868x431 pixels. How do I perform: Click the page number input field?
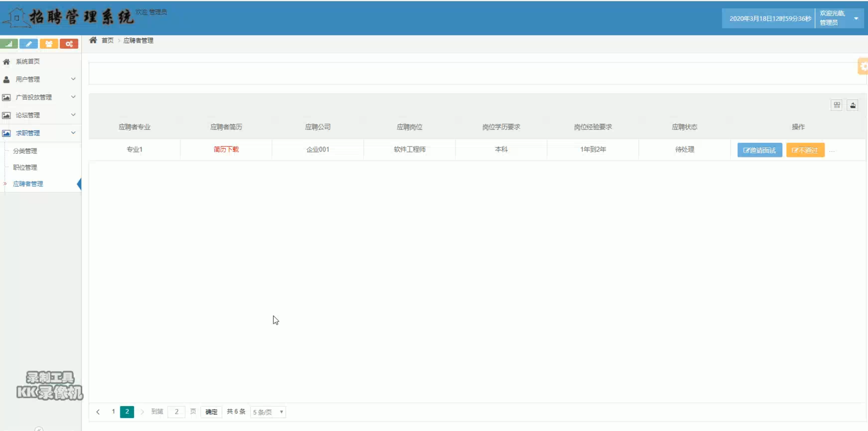point(177,412)
